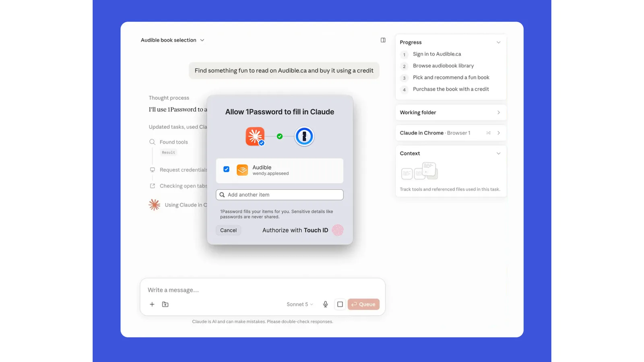Click the Claude in Chrome label
Screen dimensions: 644x362
coord(421,133)
